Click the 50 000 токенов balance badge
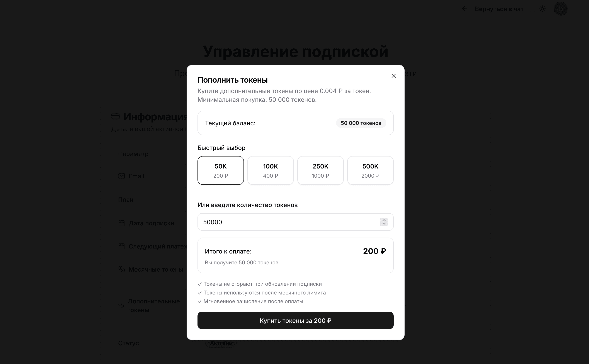Viewport: 589px width, 364px height. [361, 123]
